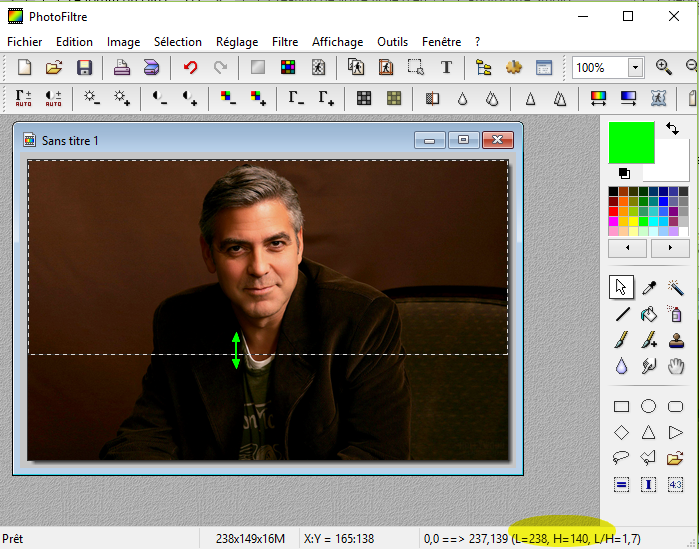The image size is (699, 549).
Task: Open a file with folder icon
Action: click(x=54, y=68)
